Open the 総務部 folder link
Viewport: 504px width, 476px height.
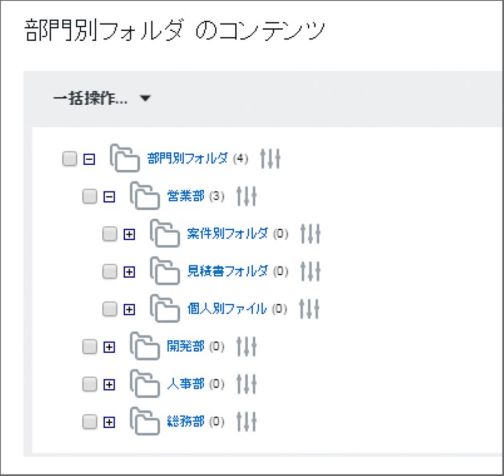pos(186,422)
